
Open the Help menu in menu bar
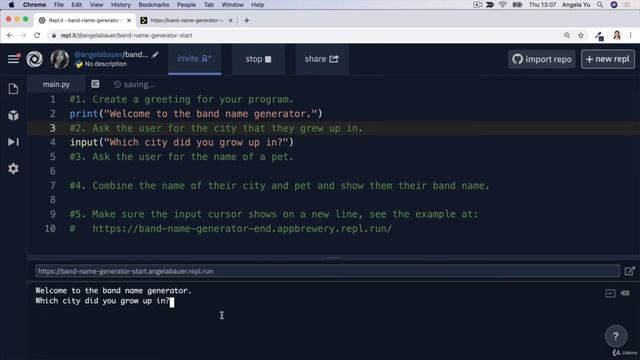point(258,4)
